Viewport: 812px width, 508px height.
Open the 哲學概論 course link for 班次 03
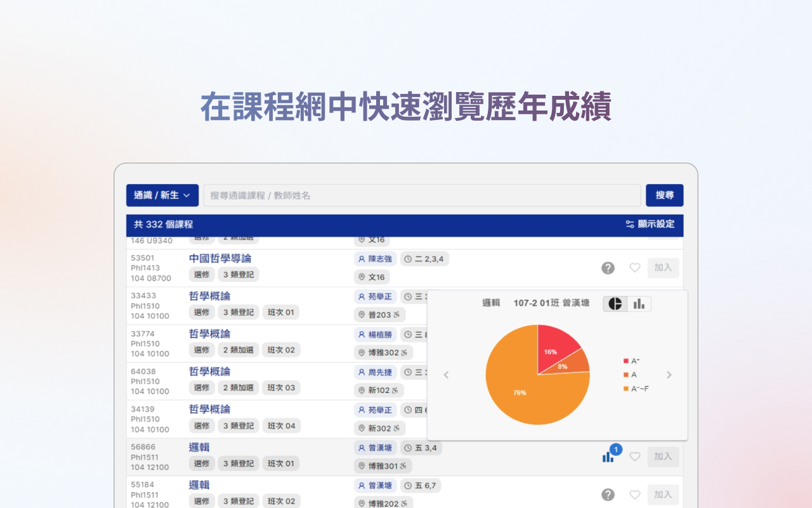[x=209, y=371]
